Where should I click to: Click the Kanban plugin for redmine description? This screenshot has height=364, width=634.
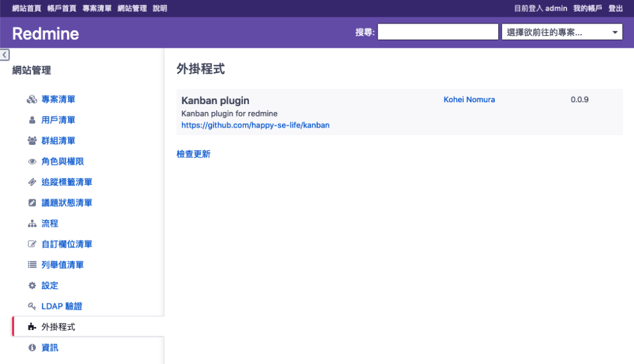point(229,114)
